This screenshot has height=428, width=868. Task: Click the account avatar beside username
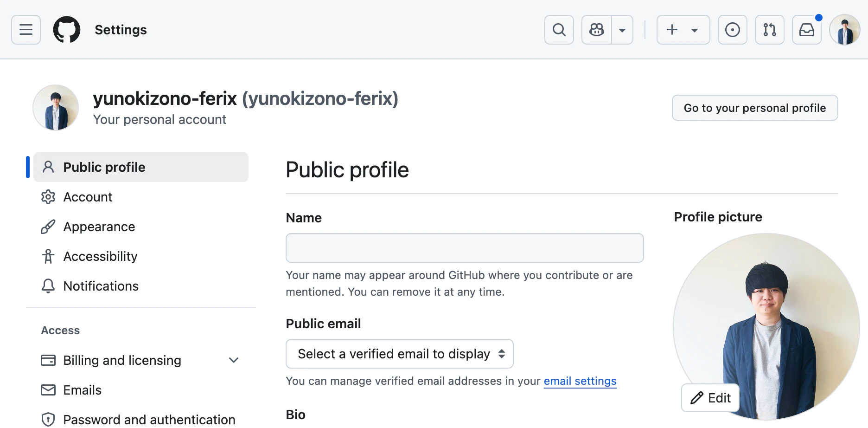(56, 108)
